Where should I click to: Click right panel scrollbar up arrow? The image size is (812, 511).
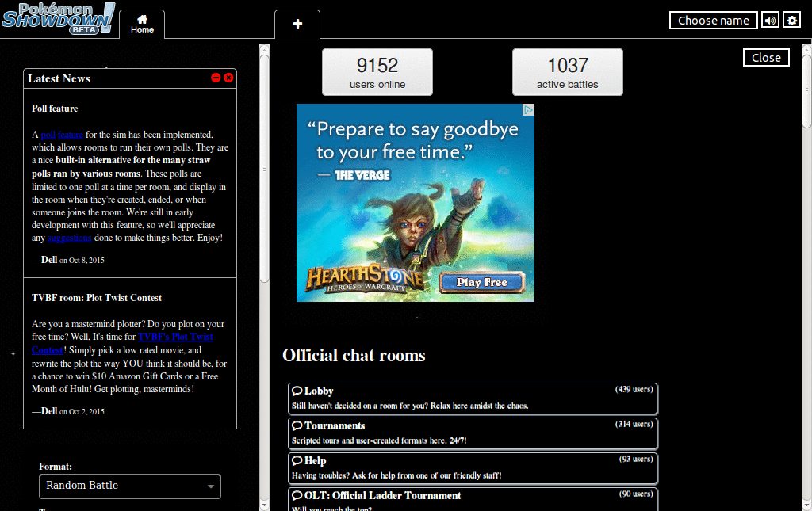pos(806,50)
